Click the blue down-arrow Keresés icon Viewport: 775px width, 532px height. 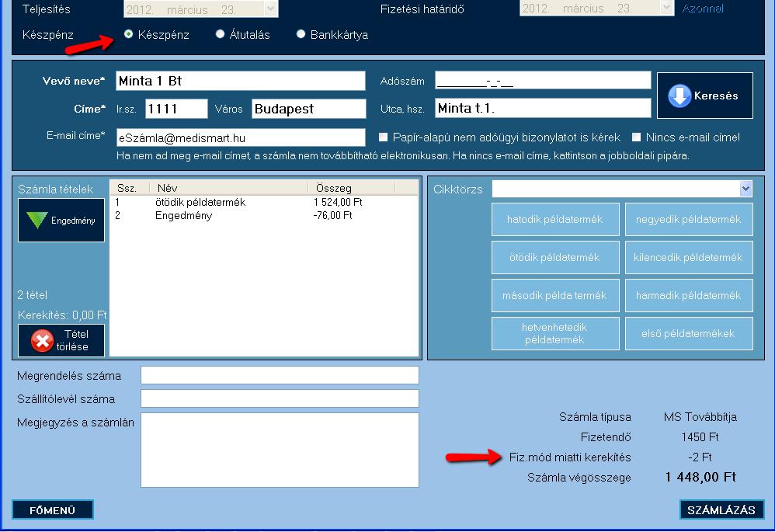[x=679, y=96]
